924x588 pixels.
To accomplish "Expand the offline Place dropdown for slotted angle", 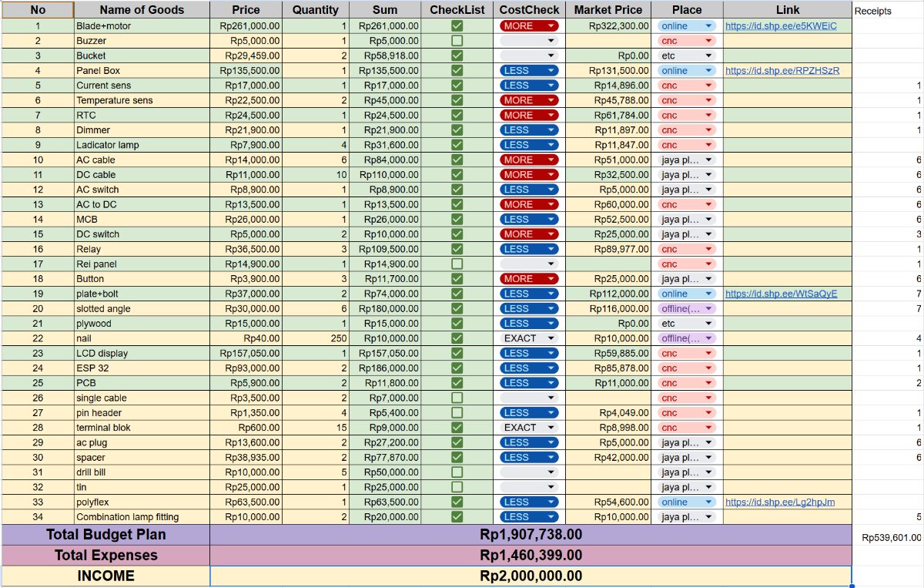I will pyautogui.click(x=708, y=309).
